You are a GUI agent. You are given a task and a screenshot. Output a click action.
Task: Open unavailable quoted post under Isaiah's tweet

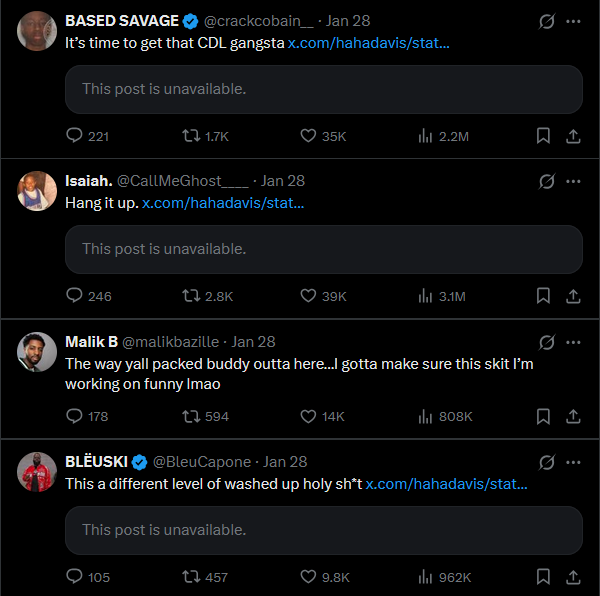coord(324,249)
